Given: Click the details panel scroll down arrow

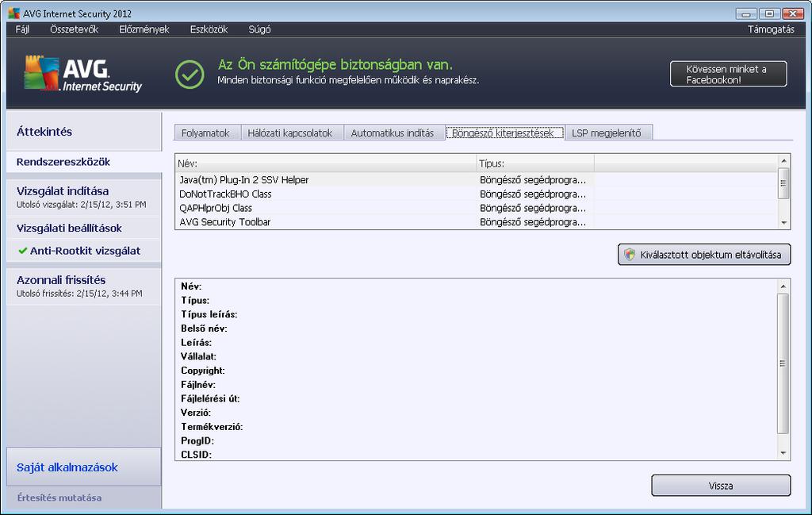Looking at the screenshot, I should pos(783,453).
